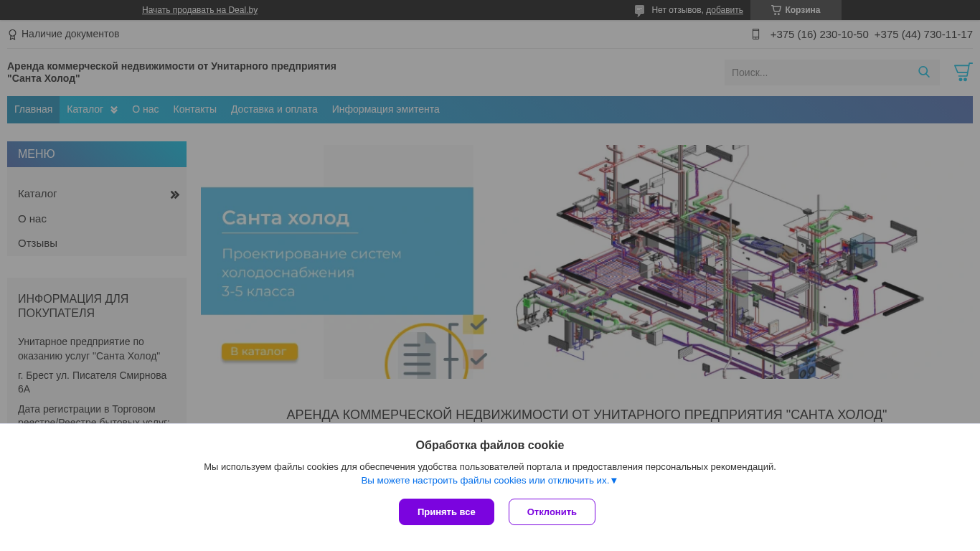Open Информация эмитента page
Viewport: 980px width, 551px height.
386,109
